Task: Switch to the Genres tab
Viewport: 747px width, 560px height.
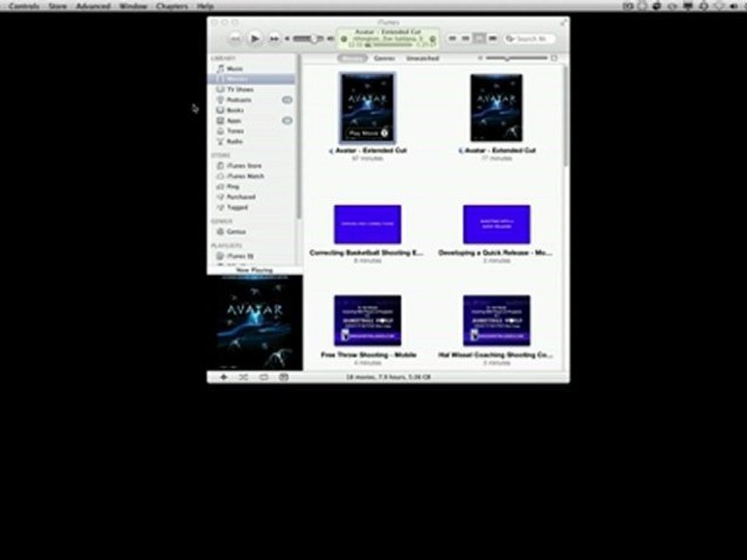Action: coord(384,58)
